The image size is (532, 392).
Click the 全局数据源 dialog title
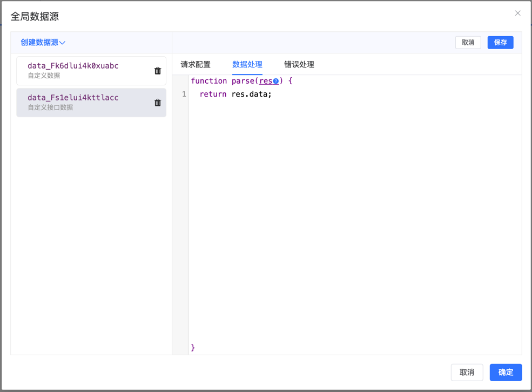point(35,17)
